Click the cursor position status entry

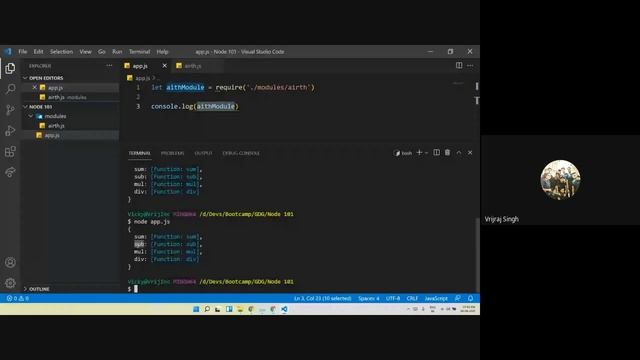322,298
